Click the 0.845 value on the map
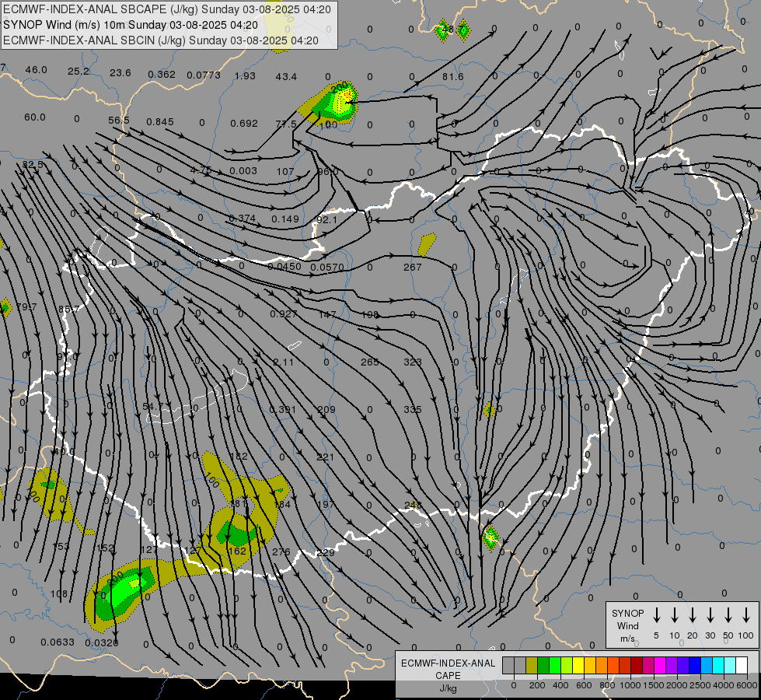Image resolution: width=761 pixels, height=700 pixels. click(160, 121)
